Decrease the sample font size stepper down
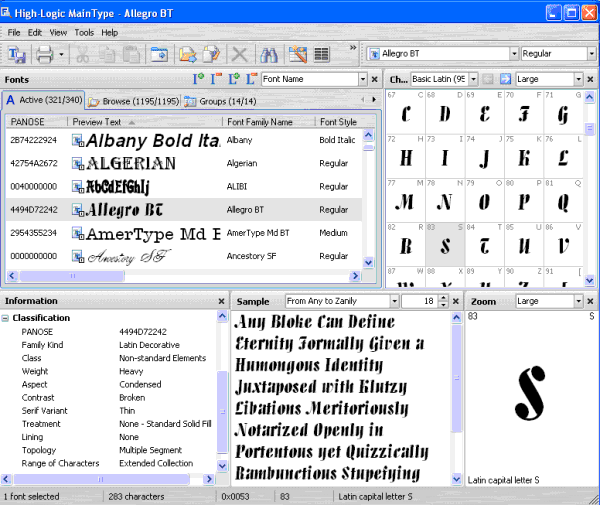 [x=443, y=305]
